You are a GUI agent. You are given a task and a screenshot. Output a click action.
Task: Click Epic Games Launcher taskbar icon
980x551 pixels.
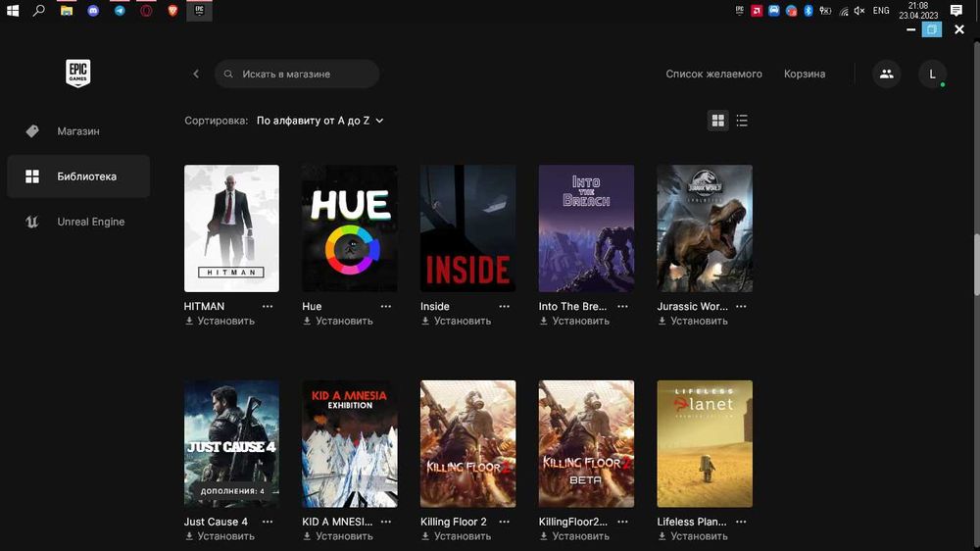(x=199, y=10)
